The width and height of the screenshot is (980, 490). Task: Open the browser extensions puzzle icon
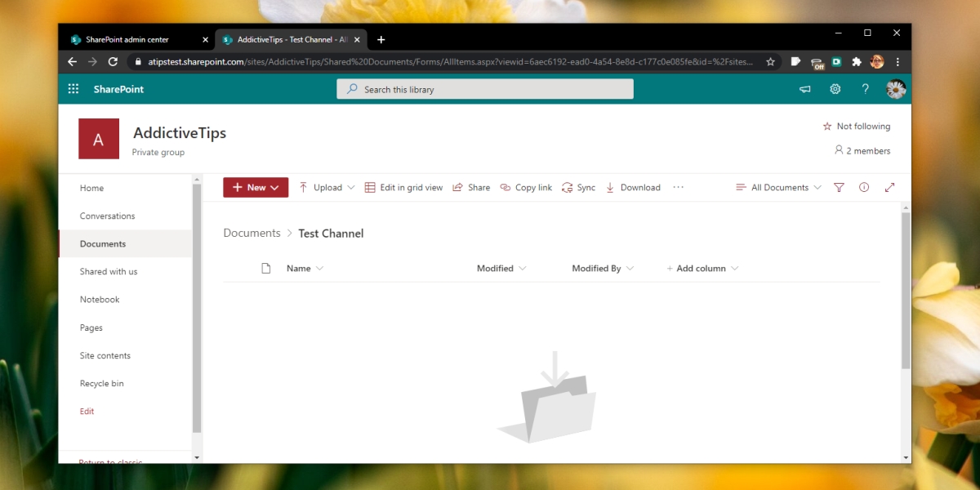(857, 61)
